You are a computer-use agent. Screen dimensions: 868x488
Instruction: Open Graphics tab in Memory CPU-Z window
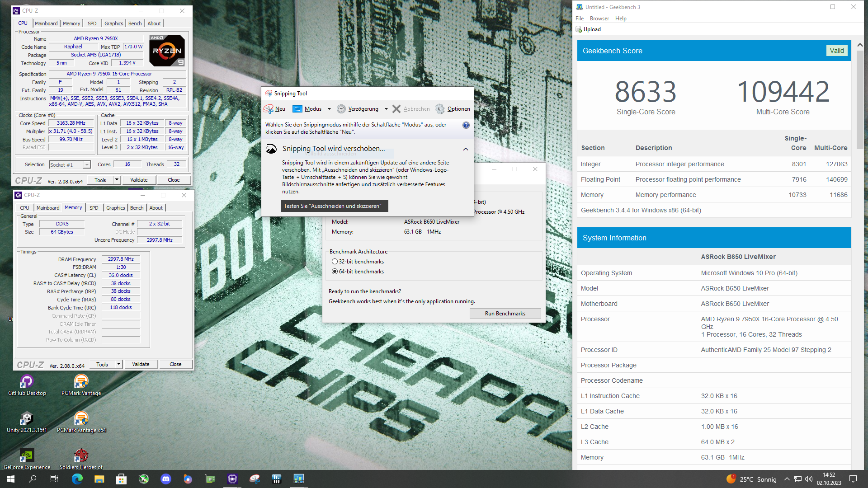116,208
